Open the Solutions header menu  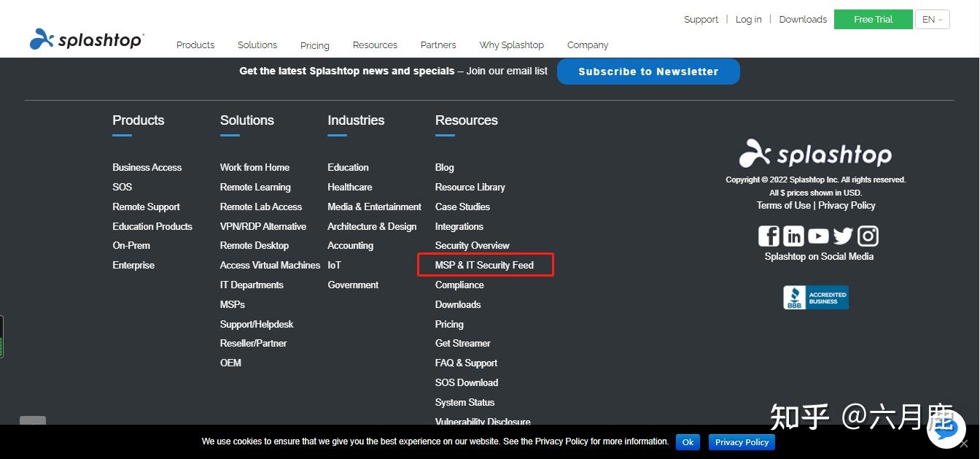tap(257, 45)
